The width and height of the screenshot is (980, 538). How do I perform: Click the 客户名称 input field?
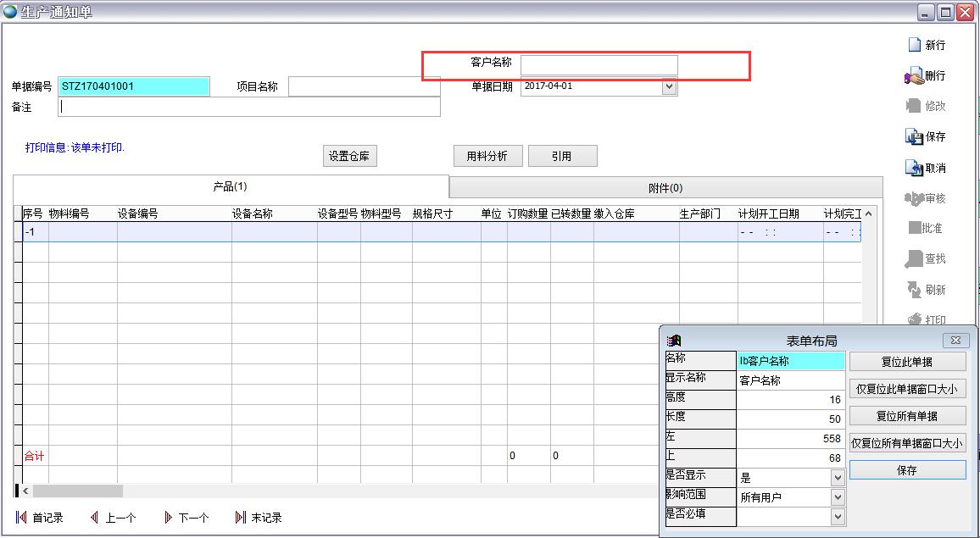[x=599, y=65]
